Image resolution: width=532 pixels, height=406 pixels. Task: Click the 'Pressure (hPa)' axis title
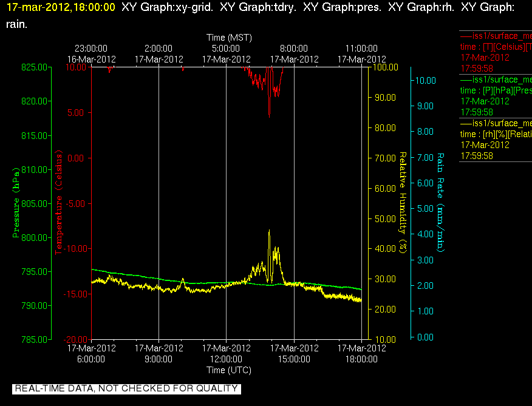tap(16, 202)
